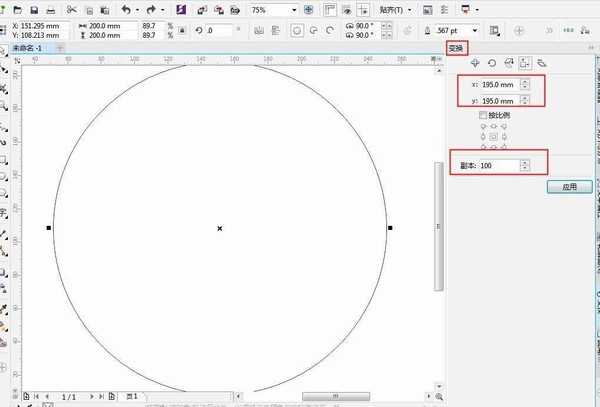Click the 应用 apply button
The image size is (600, 407).
(570, 186)
